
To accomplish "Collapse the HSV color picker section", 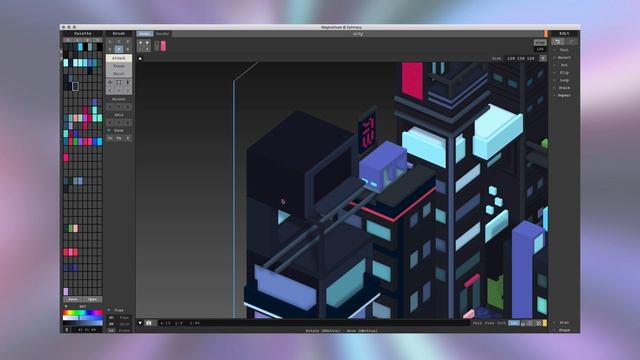I will tap(66, 306).
